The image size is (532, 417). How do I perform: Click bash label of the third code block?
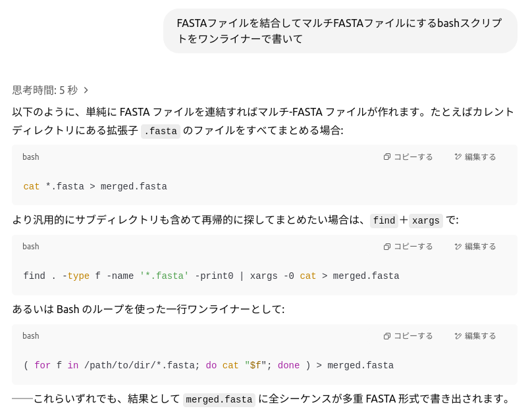[31, 336]
